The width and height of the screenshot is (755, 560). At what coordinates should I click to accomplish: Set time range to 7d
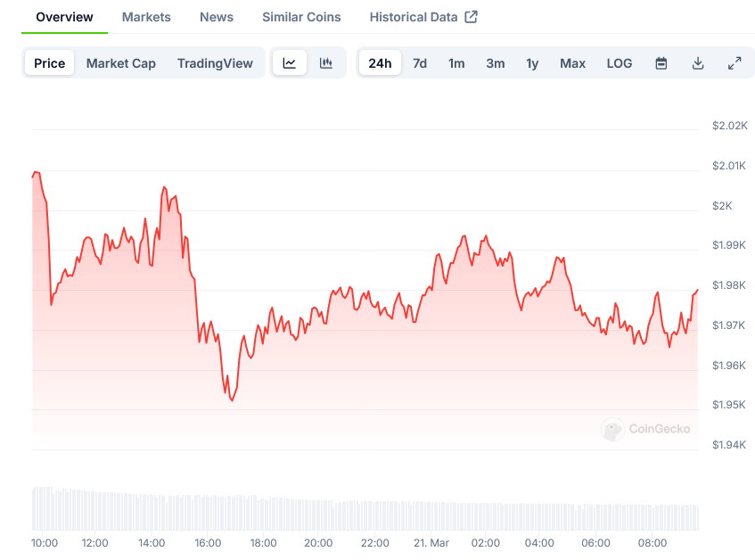click(420, 63)
